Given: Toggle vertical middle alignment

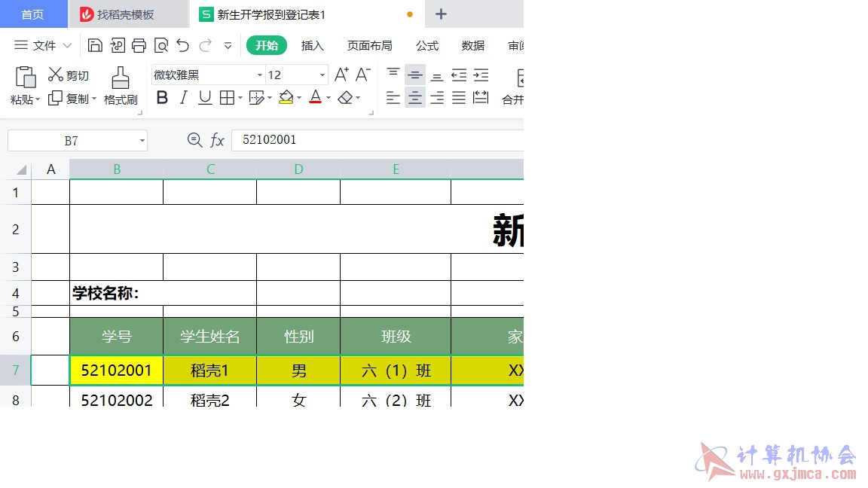Looking at the screenshot, I should [x=414, y=74].
